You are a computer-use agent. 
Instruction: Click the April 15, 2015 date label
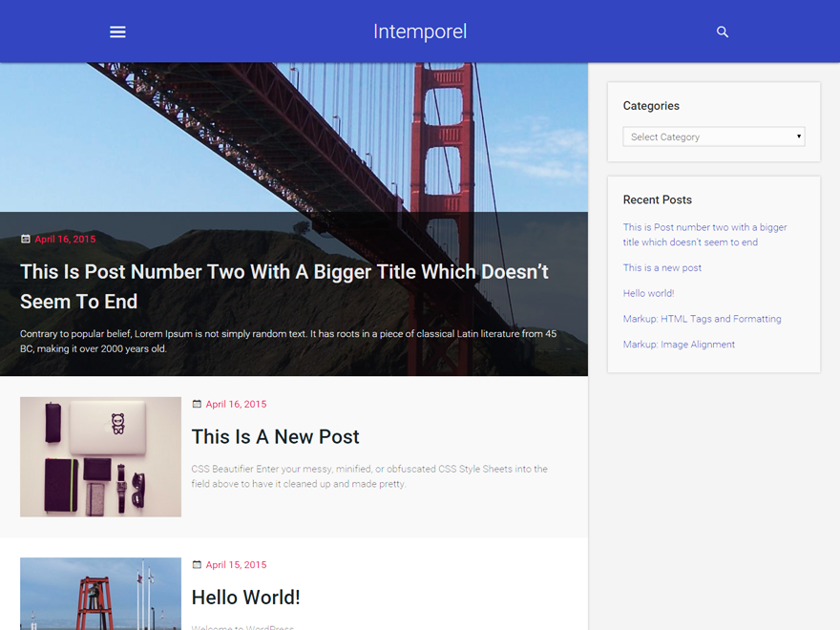(236, 564)
